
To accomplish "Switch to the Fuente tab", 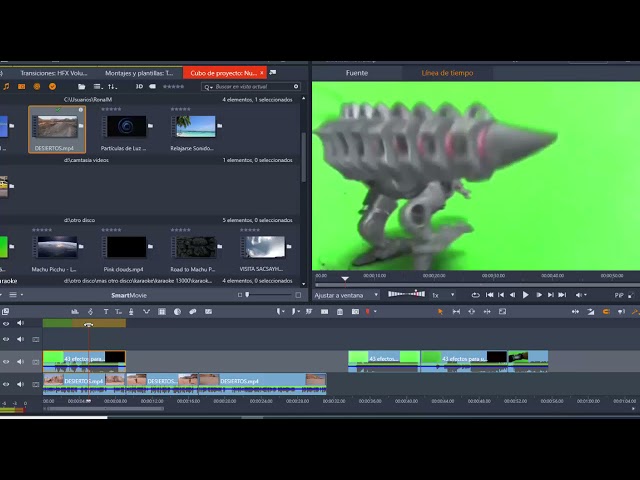I will [x=357, y=73].
